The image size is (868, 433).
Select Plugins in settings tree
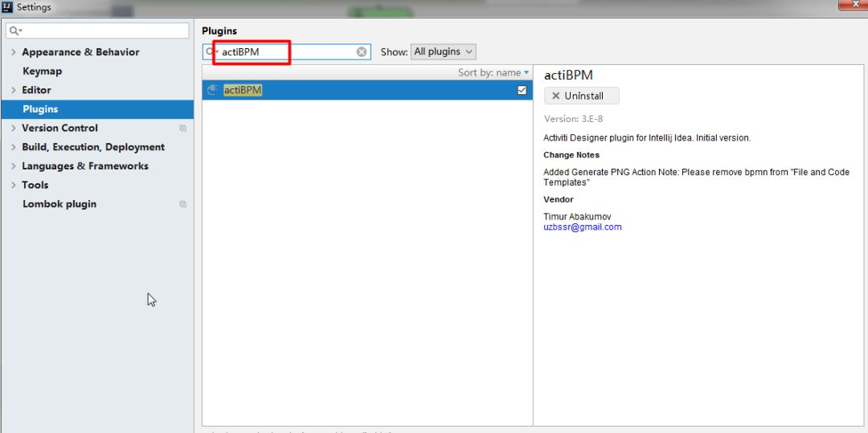97,109
